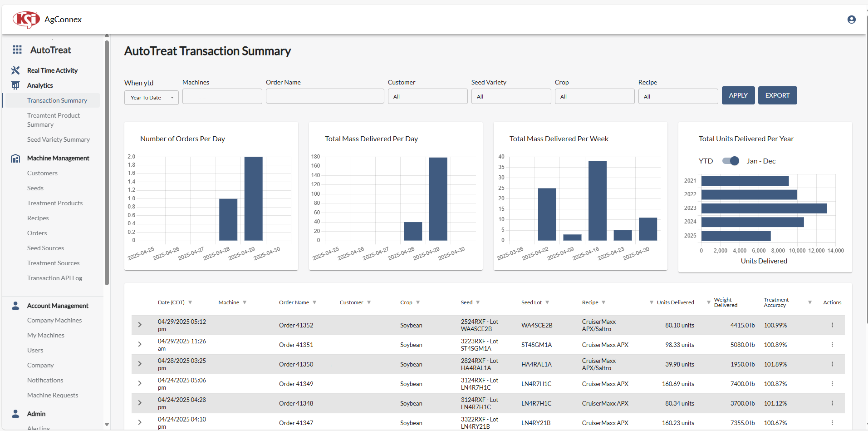Click the Analytics chart icon

click(x=15, y=85)
